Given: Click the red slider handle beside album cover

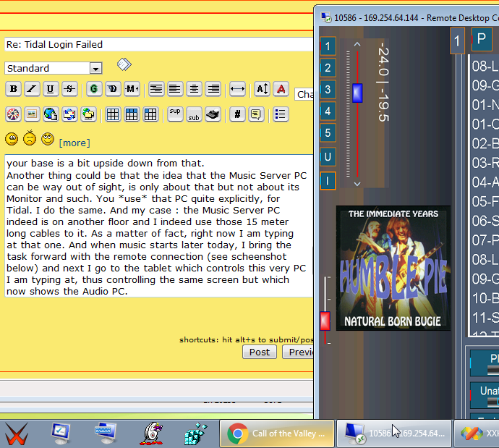Looking at the screenshot, I should (x=325, y=321).
